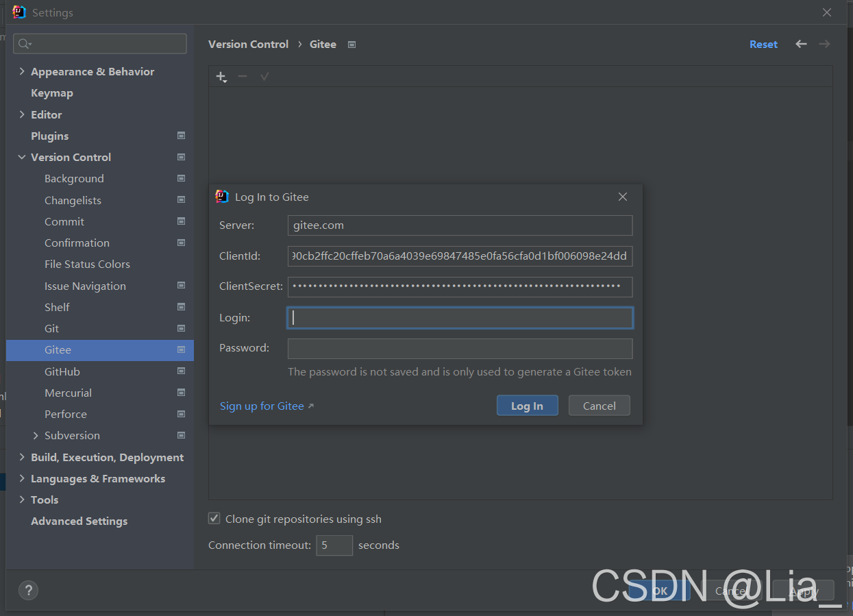Click the add account plus icon

pos(221,76)
